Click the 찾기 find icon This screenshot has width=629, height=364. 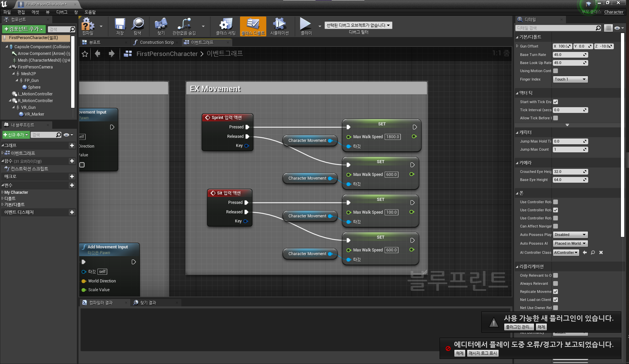coord(161,26)
